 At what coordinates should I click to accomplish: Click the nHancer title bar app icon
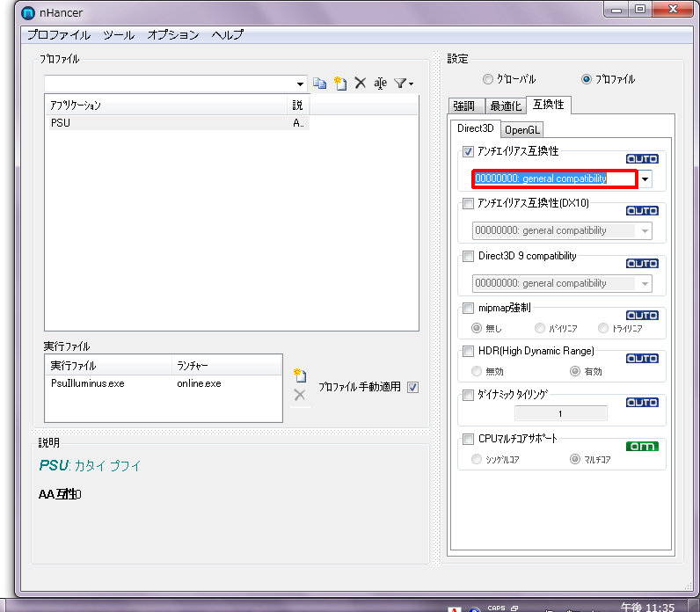click(28, 13)
